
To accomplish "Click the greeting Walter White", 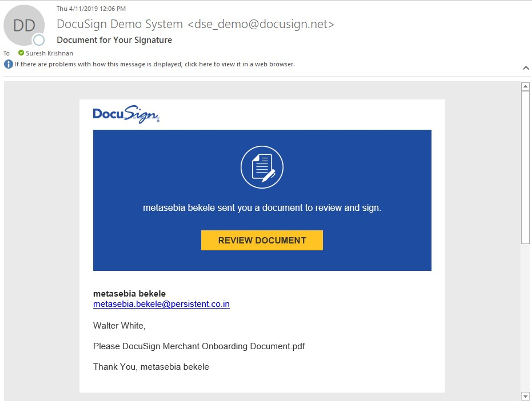I will [119, 326].
